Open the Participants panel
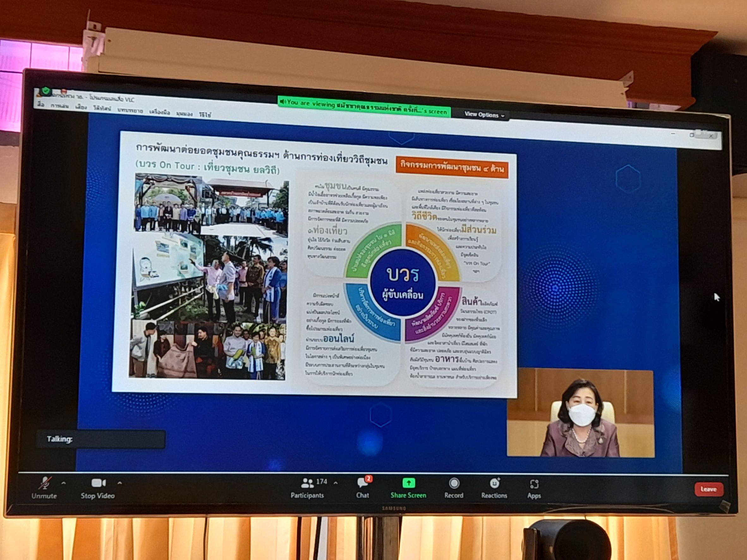Image resolution: width=747 pixels, height=560 pixels. (307, 488)
